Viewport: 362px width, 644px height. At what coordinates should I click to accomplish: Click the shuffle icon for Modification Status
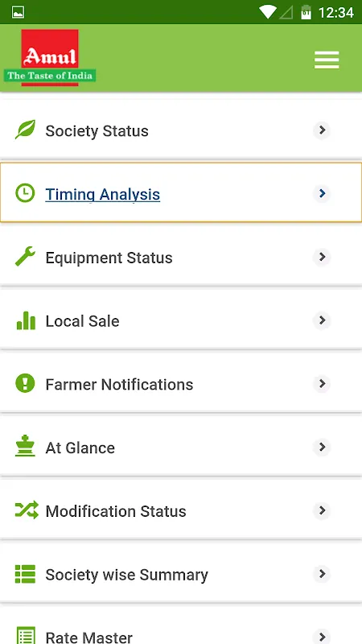27,510
